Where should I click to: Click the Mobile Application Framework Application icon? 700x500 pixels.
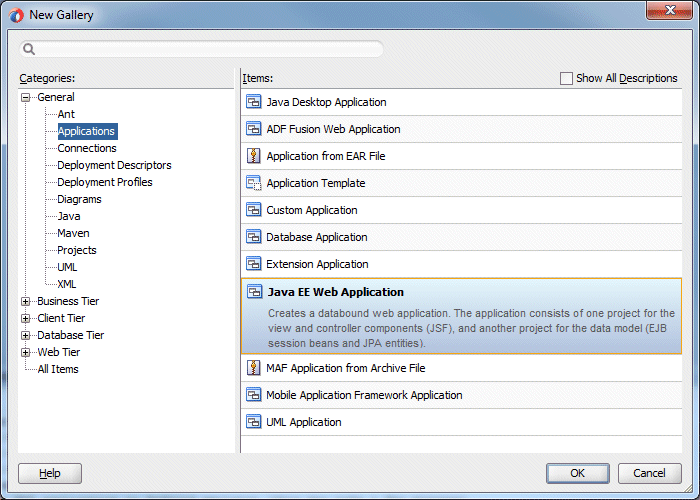(254, 395)
